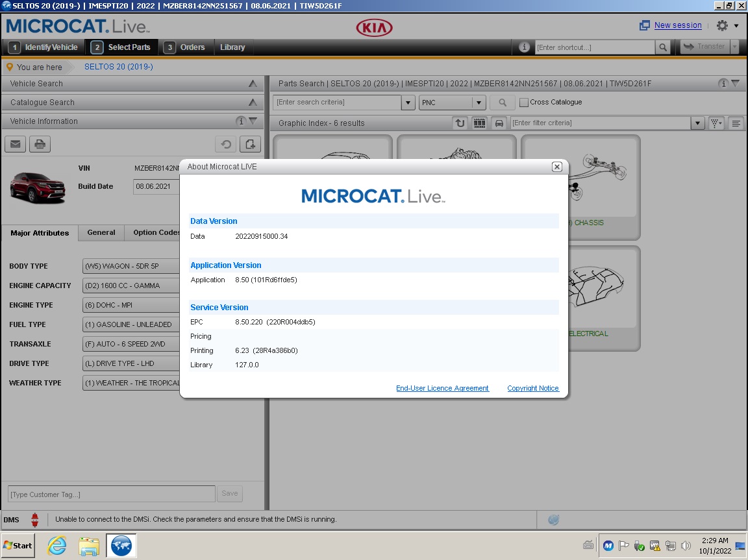This screenshot has height=560, width=748.
Task: Click the graphic index back arrow icon
Action: coord(460,123)
